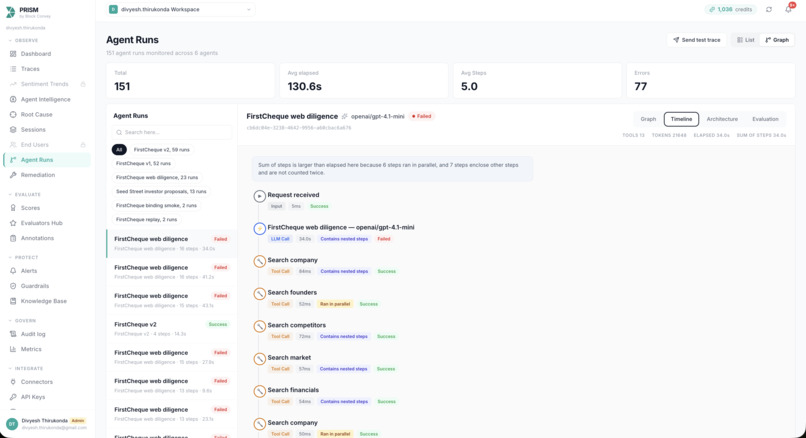Viewport: 806px width, 438px height.
Task: Click the Search founders step icon
Action: [260, 294]
